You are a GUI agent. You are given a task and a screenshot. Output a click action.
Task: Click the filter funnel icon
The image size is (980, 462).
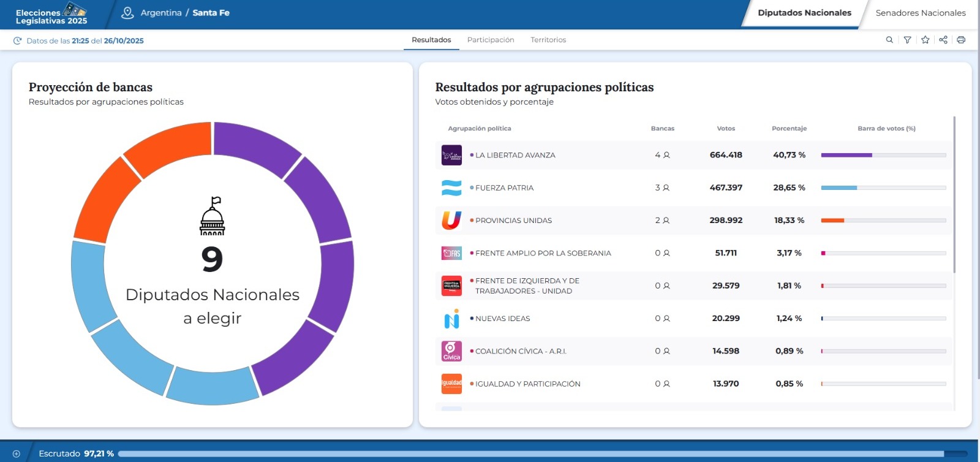click(x=907, y=40)
